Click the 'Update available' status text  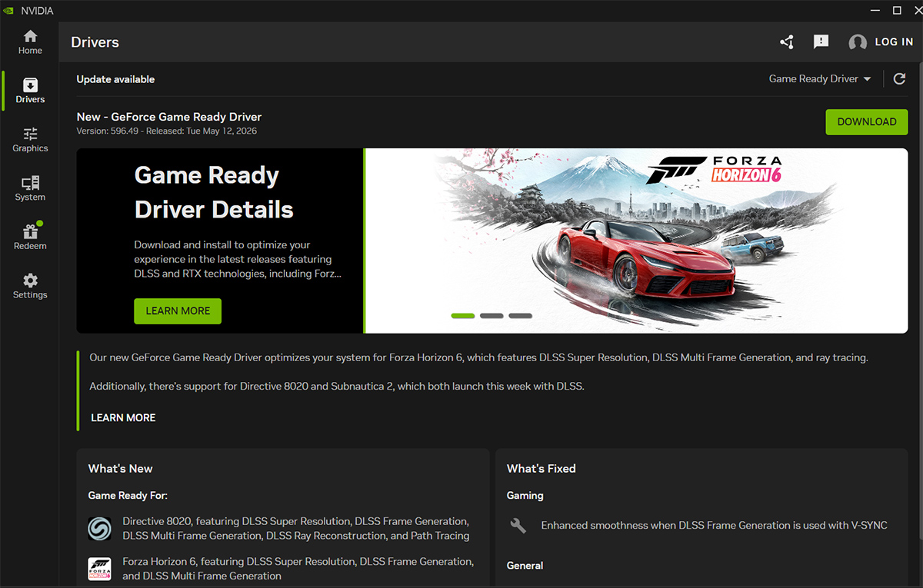tap(115, 79)
